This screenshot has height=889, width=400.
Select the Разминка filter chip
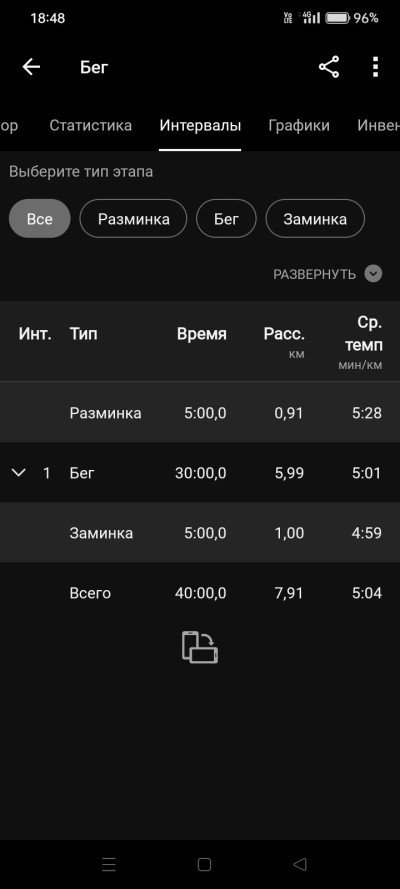(133, 218)
